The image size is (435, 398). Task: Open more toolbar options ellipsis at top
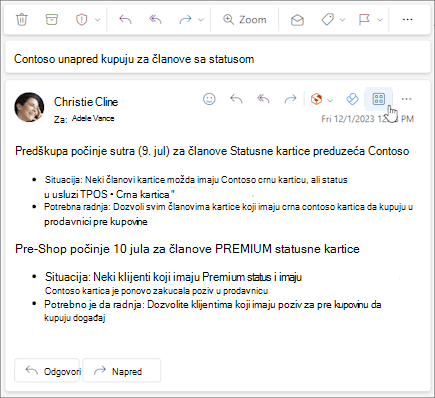point(407,20)
